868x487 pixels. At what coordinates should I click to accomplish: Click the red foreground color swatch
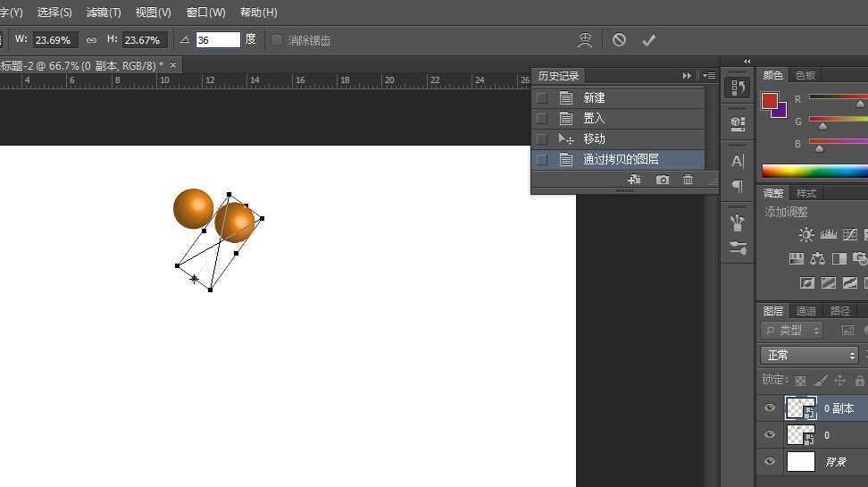[769, 101]
